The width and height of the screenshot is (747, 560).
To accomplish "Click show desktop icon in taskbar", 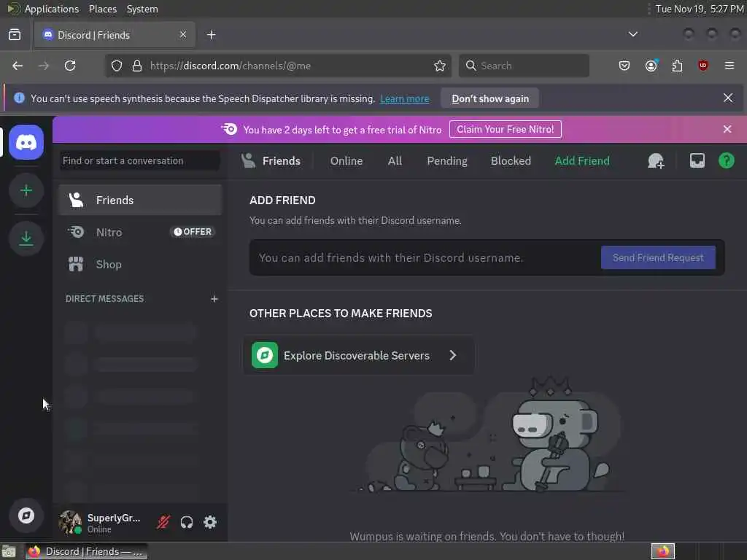I will point(9,551).
